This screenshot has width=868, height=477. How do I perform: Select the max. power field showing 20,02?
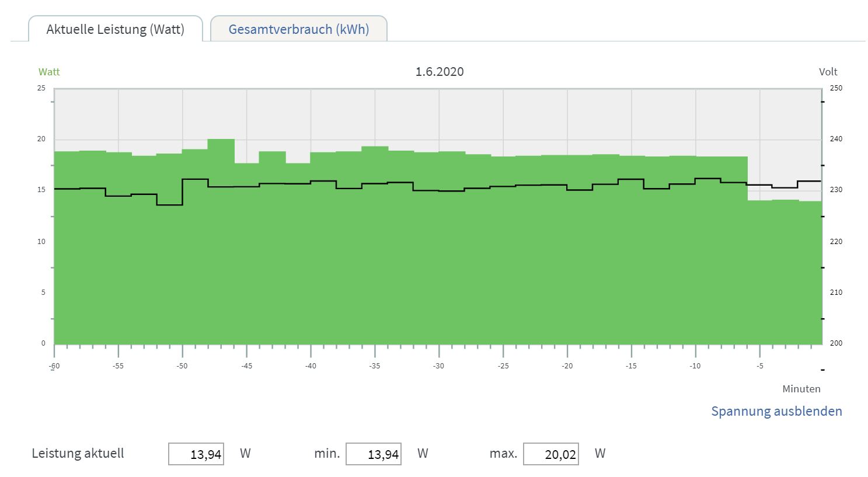[551, 454]
